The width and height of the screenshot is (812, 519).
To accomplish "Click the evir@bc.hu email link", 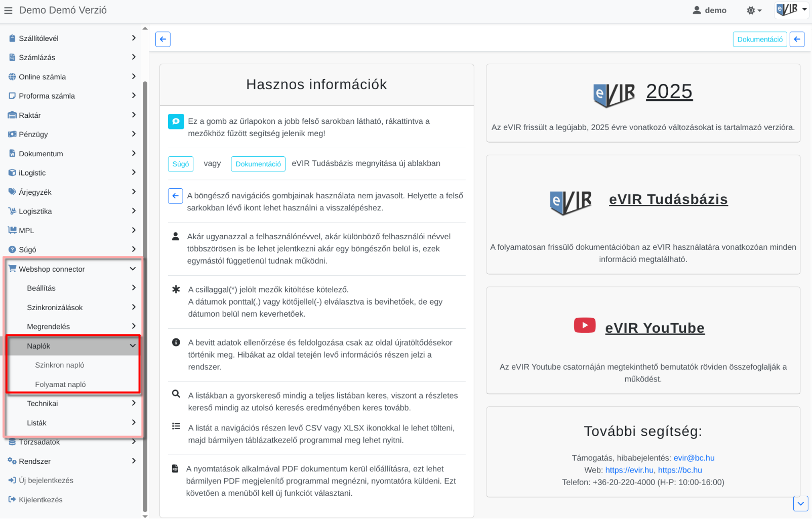I will (694, 458).
